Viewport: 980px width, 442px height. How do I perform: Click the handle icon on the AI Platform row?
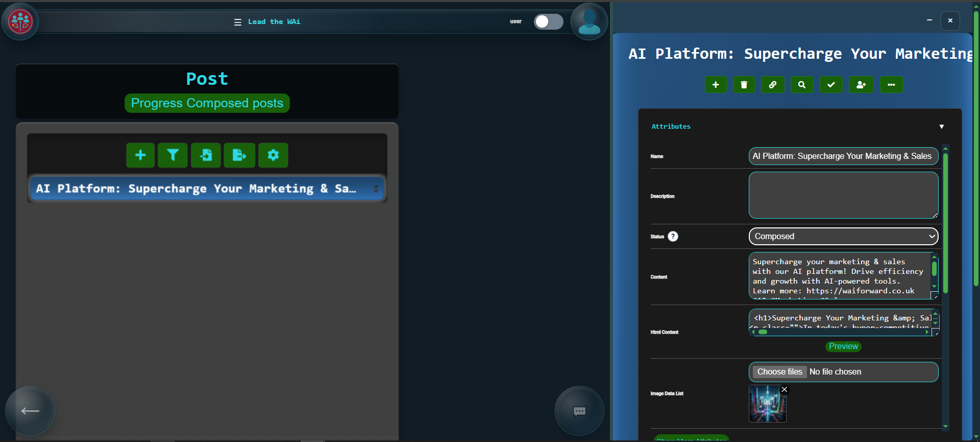pyautogui.click(x=376, y=189)
